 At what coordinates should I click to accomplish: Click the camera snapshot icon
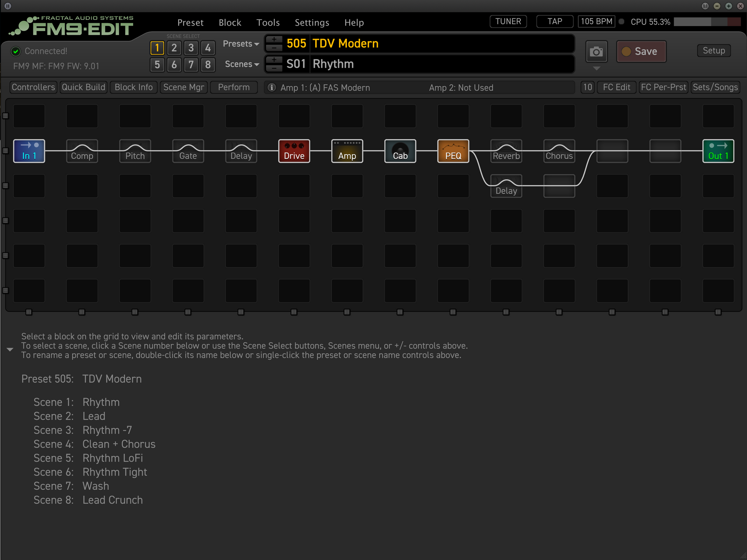596,51
